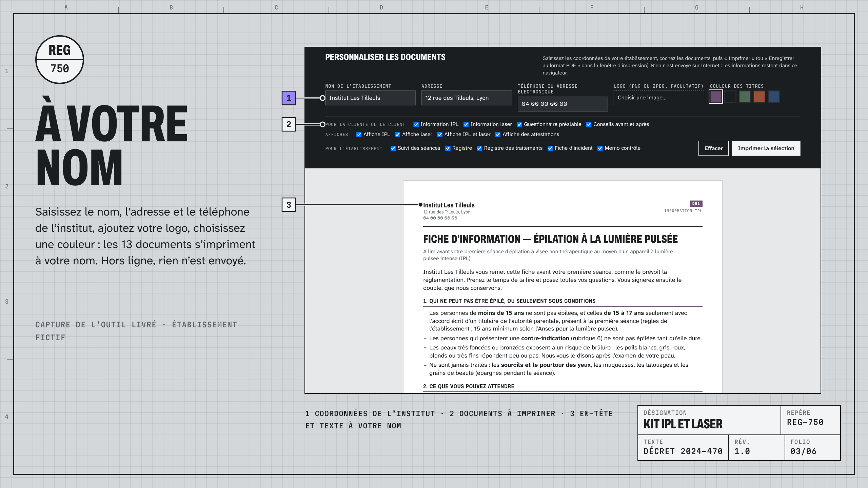Open the Choisir une image logo picker

(x=659, y=98)
